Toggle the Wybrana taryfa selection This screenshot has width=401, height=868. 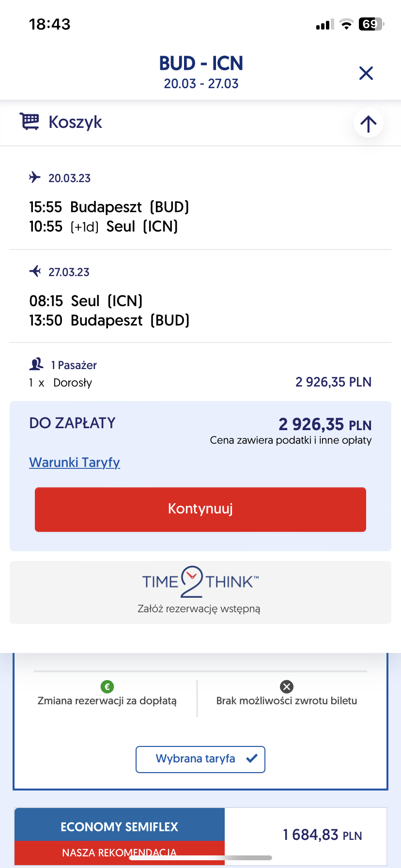(200, 759)
